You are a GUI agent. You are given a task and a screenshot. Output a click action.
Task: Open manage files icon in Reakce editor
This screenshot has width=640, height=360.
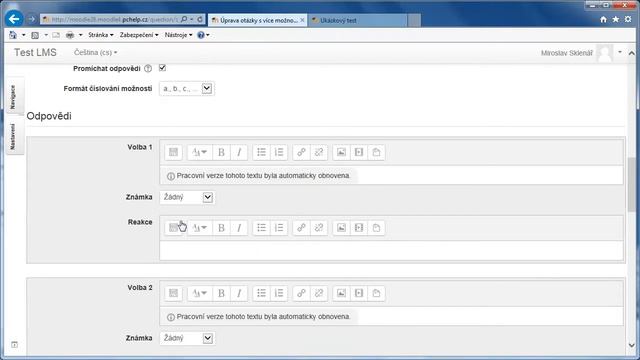click(376, 227)
